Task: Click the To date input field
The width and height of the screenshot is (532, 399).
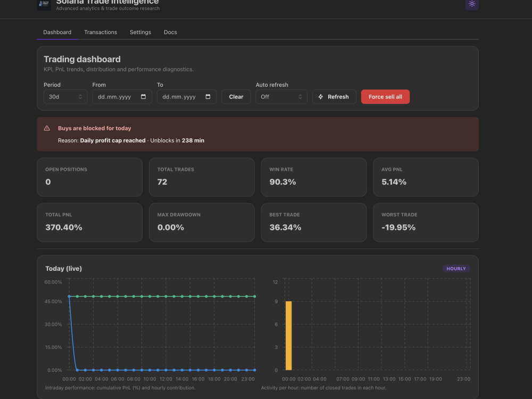Action: pyautogui.click(x=187, y=97)
